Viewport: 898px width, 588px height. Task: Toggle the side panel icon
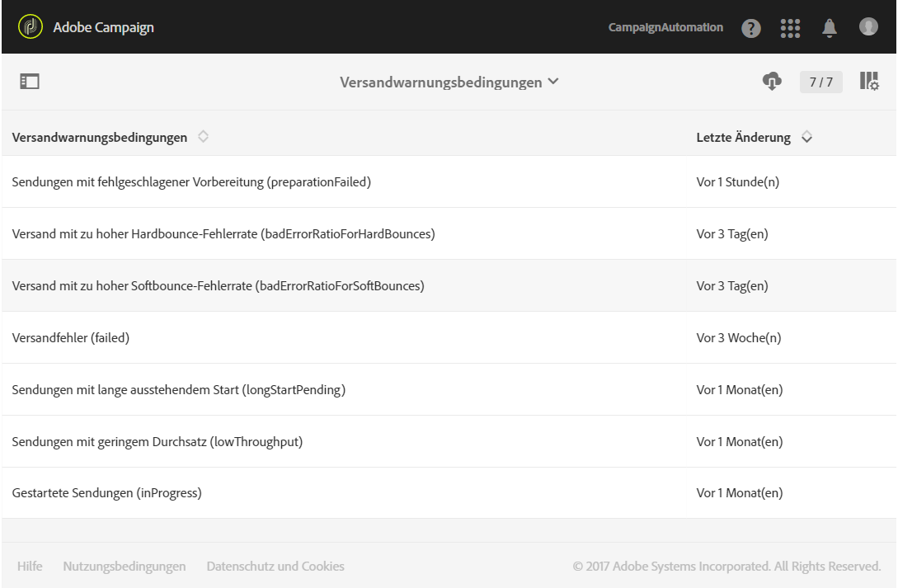pos(31,82)
